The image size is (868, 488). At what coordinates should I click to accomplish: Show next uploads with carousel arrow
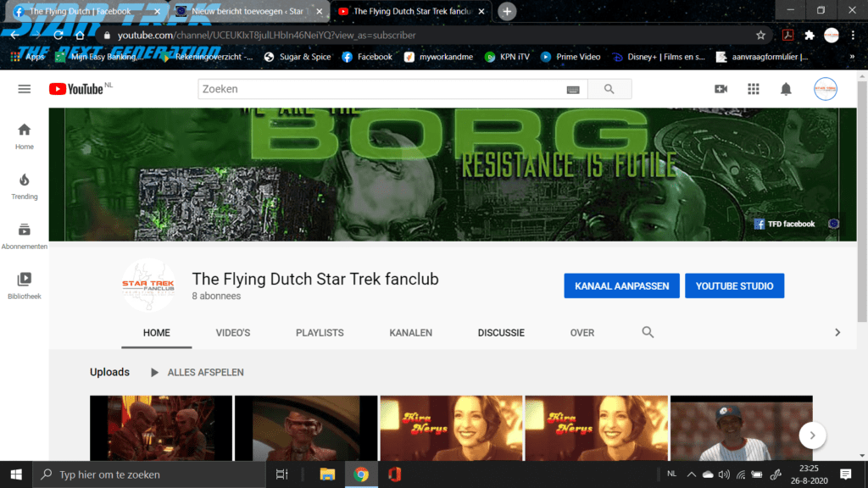(x=813, y=435)
